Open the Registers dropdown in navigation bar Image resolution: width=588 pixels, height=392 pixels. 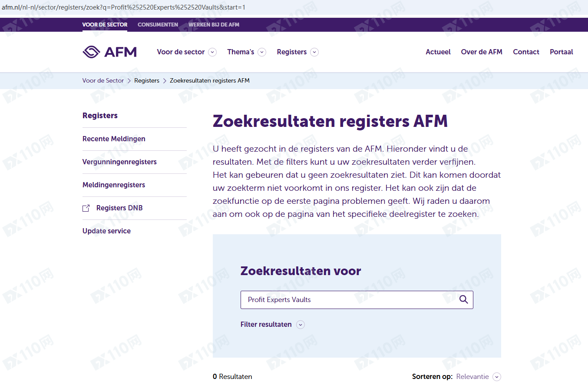pos(314,52)
